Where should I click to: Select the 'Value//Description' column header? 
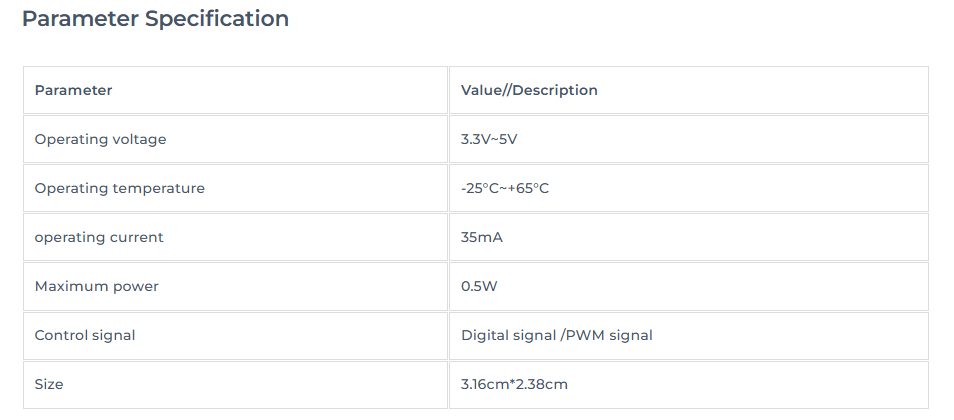(529, 90)
